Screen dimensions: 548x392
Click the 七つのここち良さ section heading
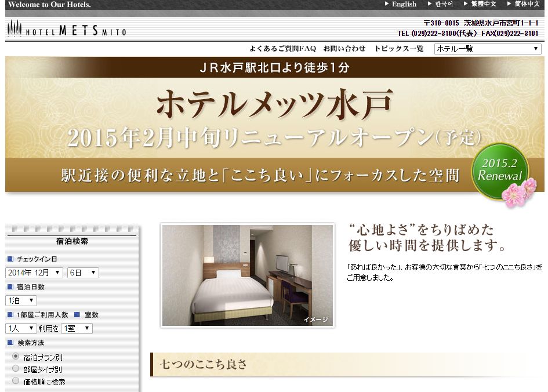click(x=204, y=364)
